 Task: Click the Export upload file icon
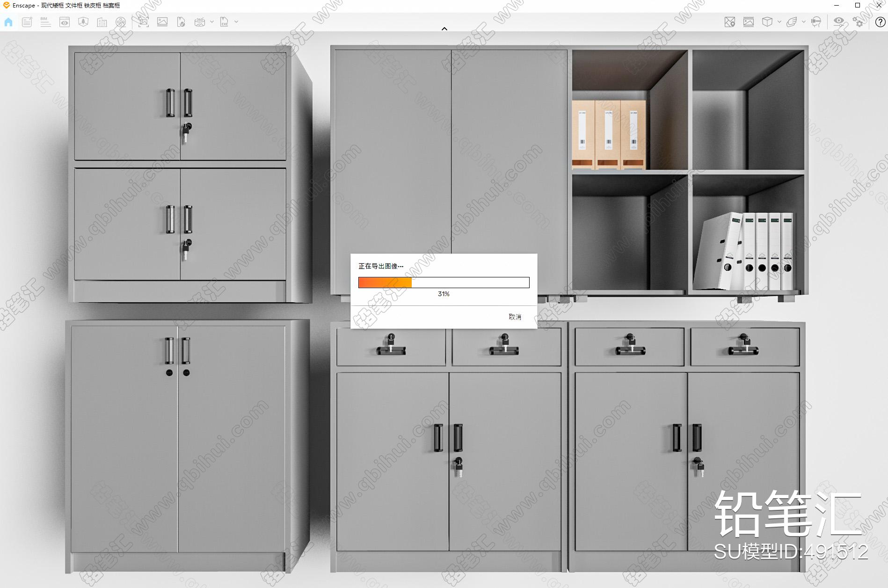[181, 22]
